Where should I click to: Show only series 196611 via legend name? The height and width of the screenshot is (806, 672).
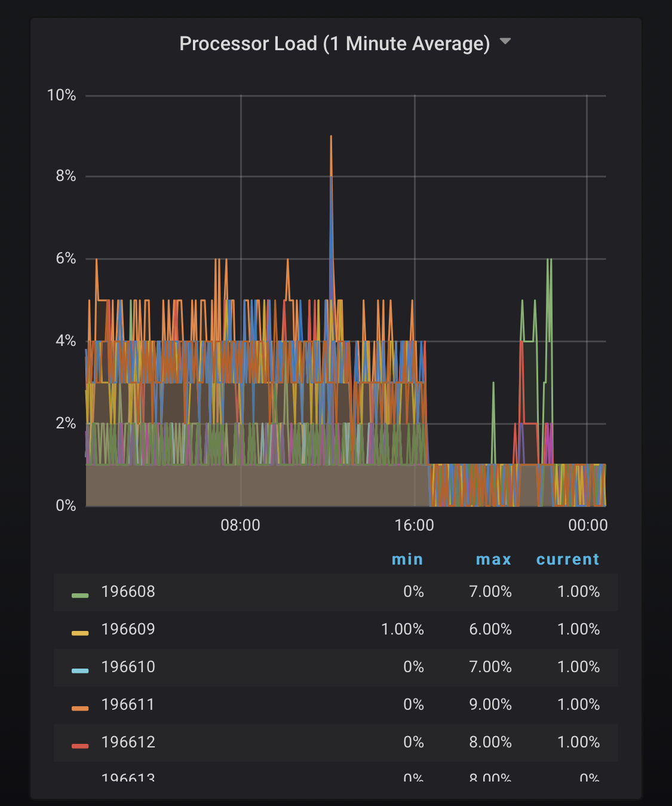click(x=128, y=704)
